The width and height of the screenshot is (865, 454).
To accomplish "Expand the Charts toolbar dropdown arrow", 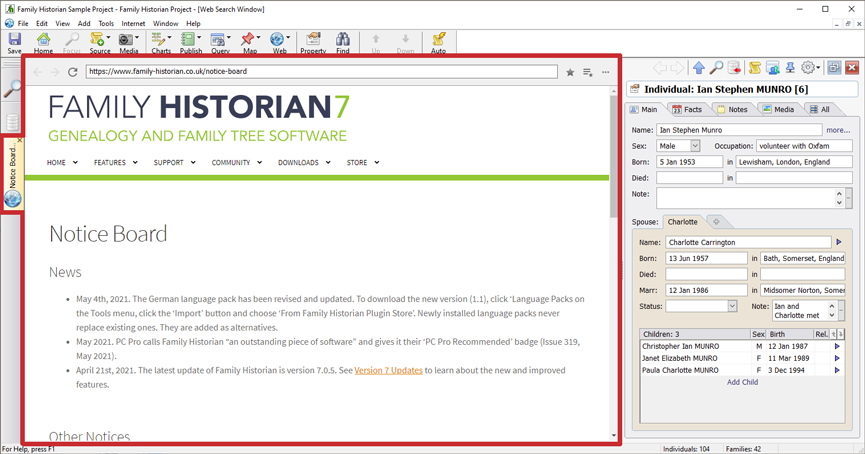I will (x=169, y=38).
